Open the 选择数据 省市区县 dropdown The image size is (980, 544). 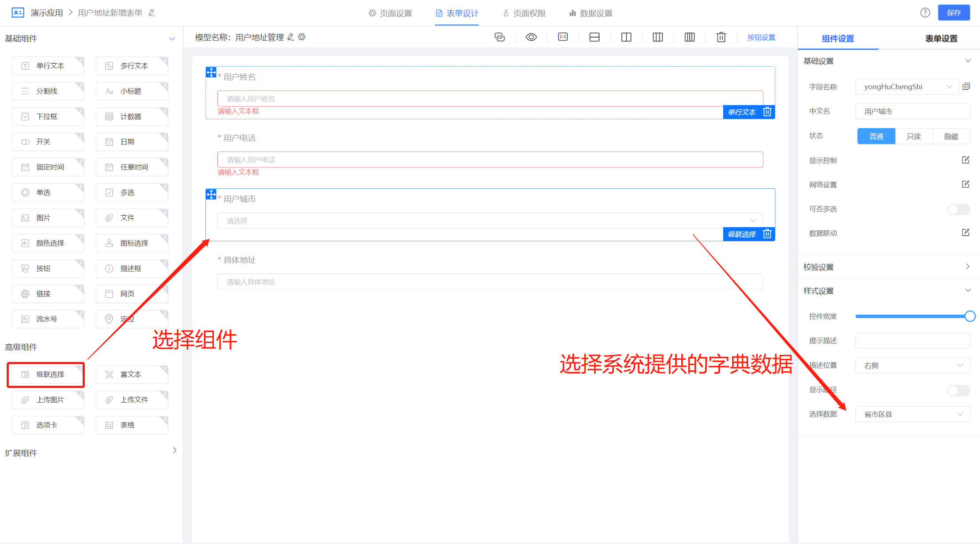[x=912, y=414]
